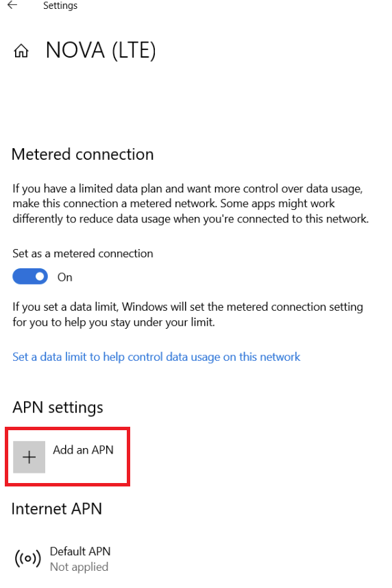
Task: Click the NOVA (LTE) page heading
Action: coord(101,50)
